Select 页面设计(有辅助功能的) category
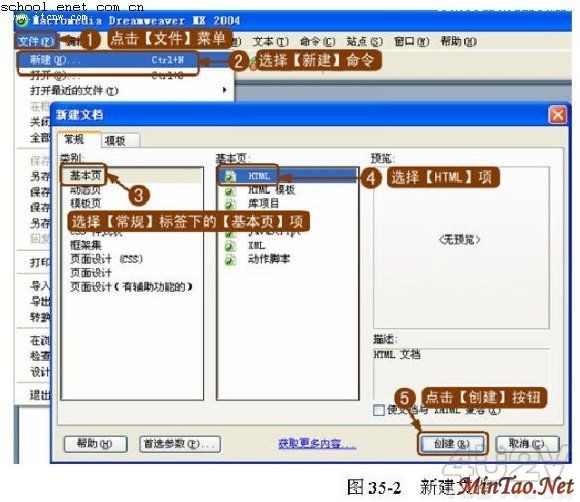The height and width of the screenshot is (502, 580). coord(131,287)
